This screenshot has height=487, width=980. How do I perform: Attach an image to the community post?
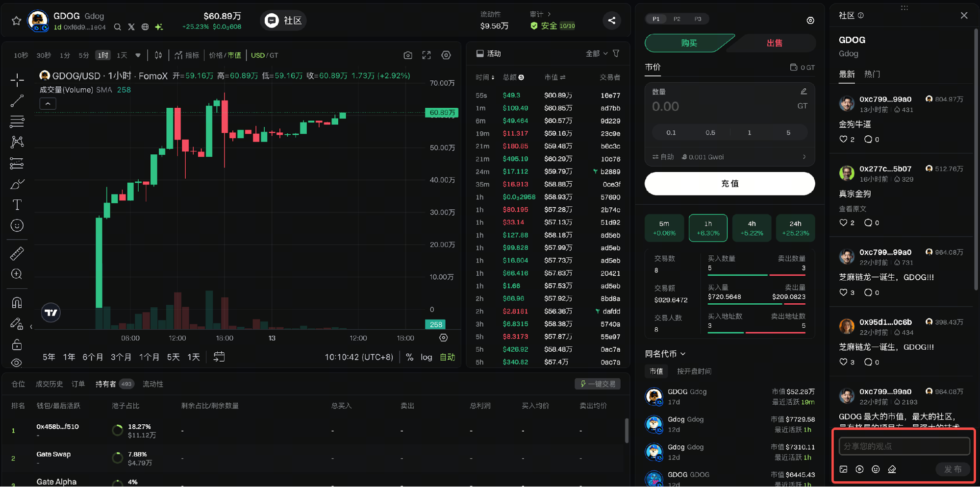tap(844, 469)
